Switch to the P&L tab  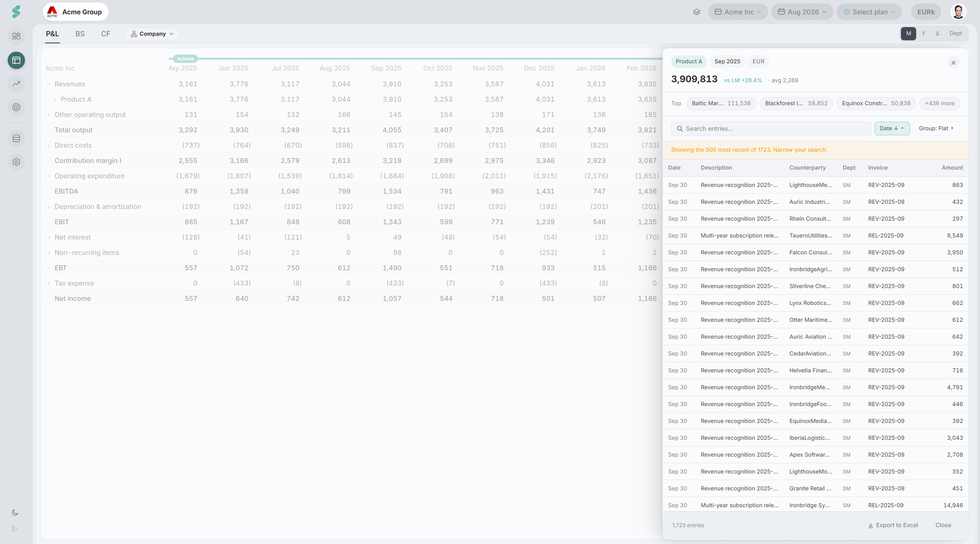[52, 34]
